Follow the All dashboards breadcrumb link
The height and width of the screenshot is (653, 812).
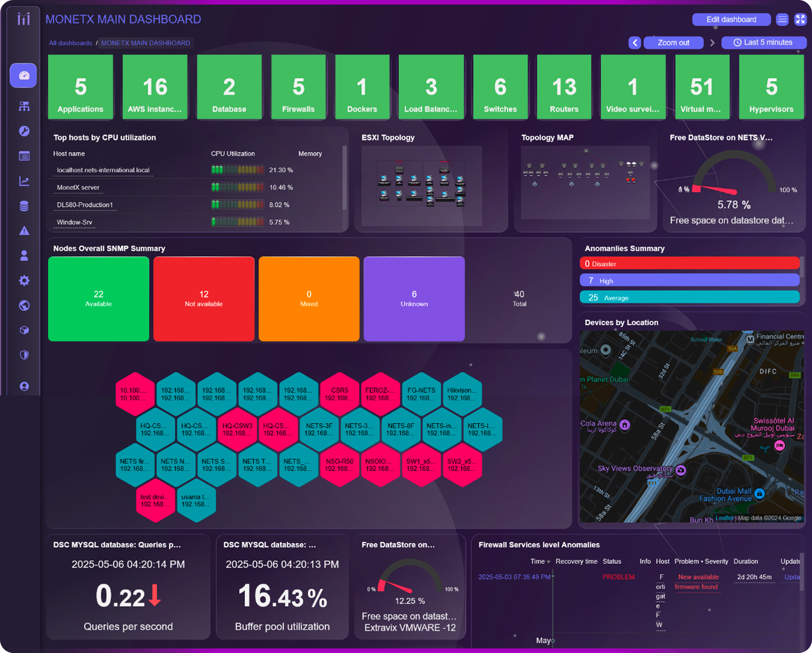(70, 43)
